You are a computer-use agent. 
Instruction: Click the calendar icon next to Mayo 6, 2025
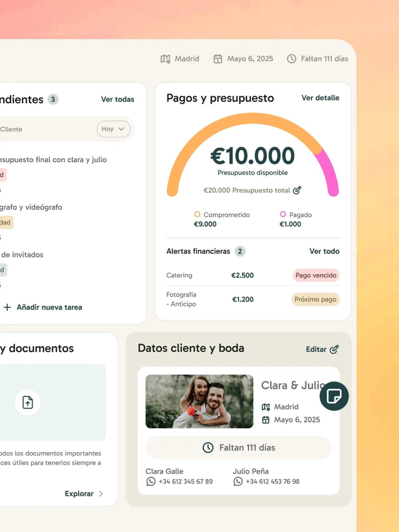coord(218,59)
